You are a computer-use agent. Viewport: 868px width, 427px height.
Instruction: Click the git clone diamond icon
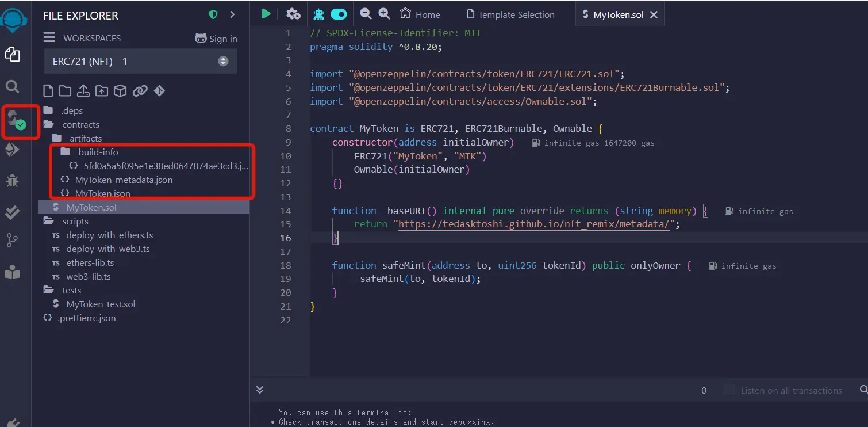pos(159,91)
